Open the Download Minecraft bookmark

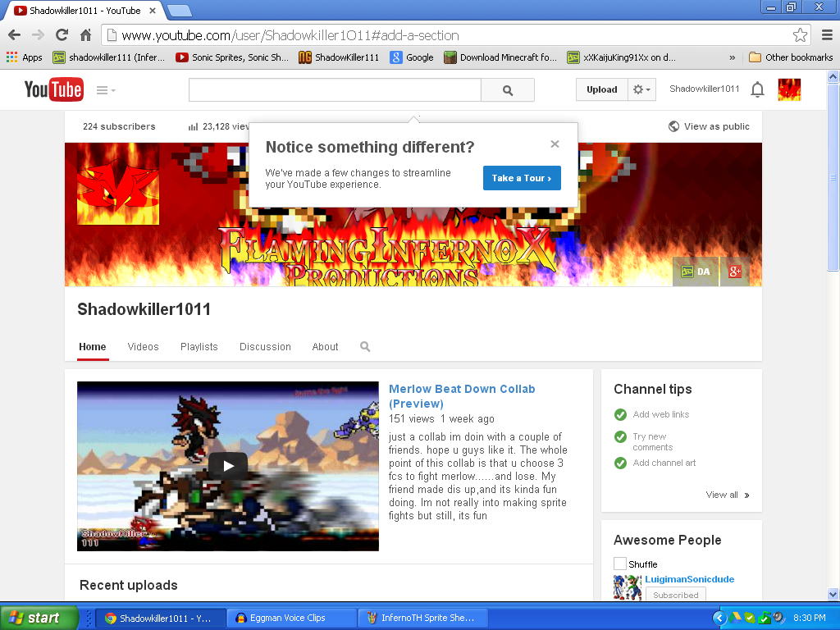tap(500, 57)
